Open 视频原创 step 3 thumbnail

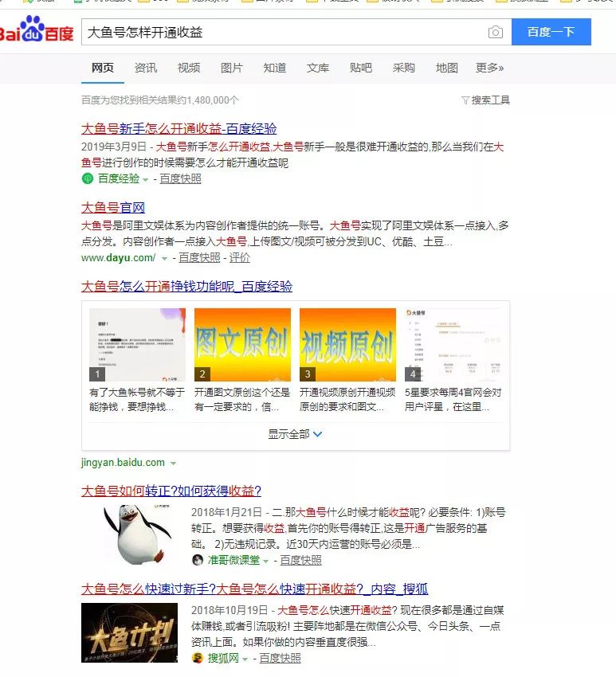[x=347, y=345]
